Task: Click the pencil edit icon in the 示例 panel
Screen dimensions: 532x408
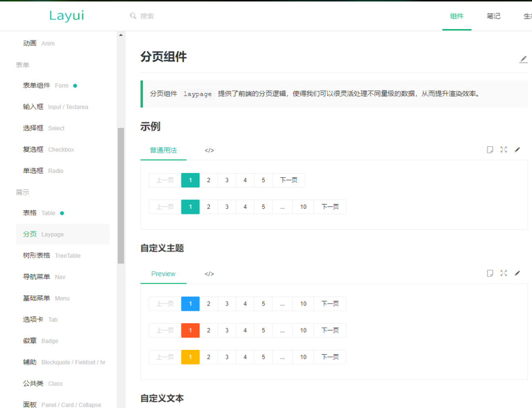Action: 517,150
